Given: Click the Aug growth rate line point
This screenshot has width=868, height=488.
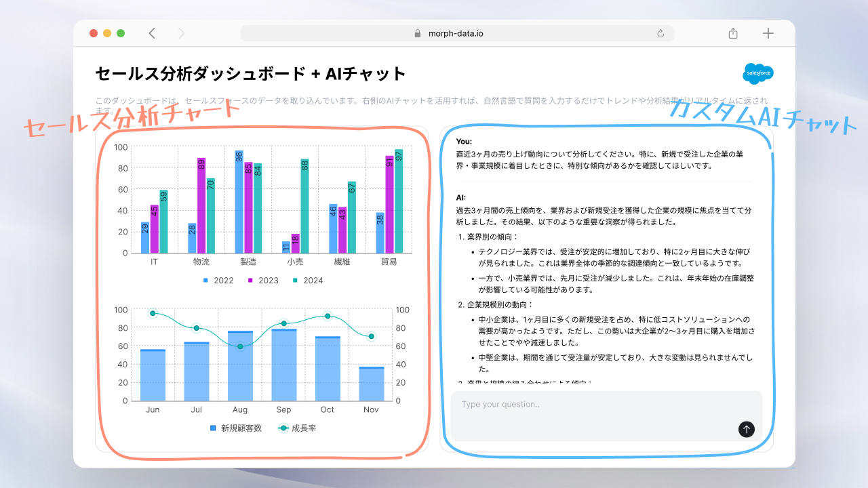Looking at the screenshot, I should 240,346.
